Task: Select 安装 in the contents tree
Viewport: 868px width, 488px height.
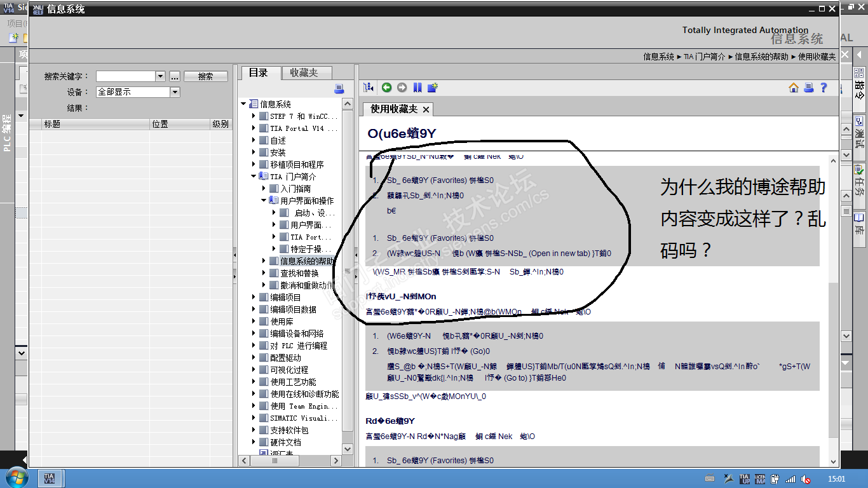Action: click(x=278, y=152)
